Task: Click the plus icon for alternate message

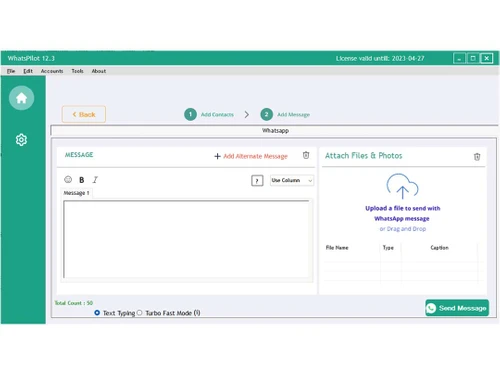Action: [217, 156]
